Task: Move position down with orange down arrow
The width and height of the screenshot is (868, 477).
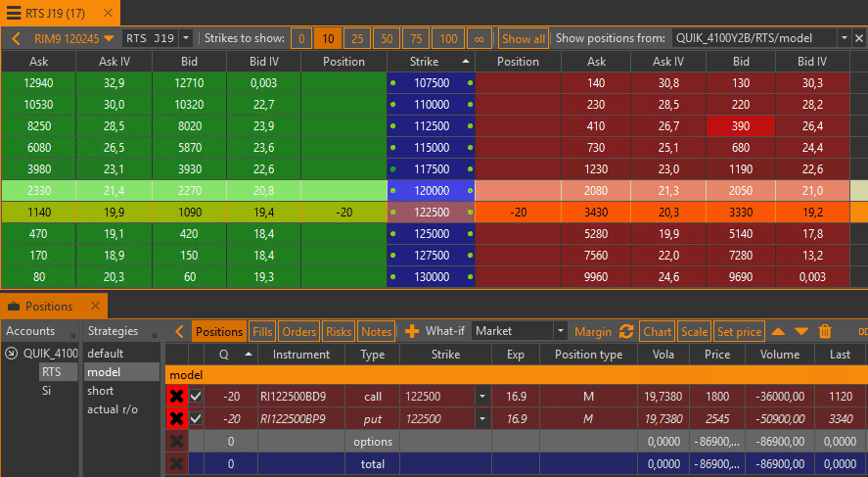Action: click(x=801, y=332)
